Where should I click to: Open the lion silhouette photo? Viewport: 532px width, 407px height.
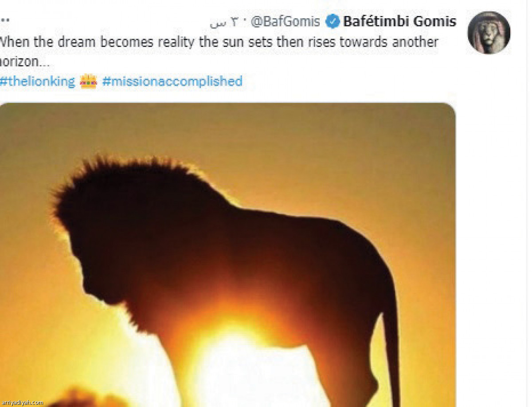[x=227, y=255]
